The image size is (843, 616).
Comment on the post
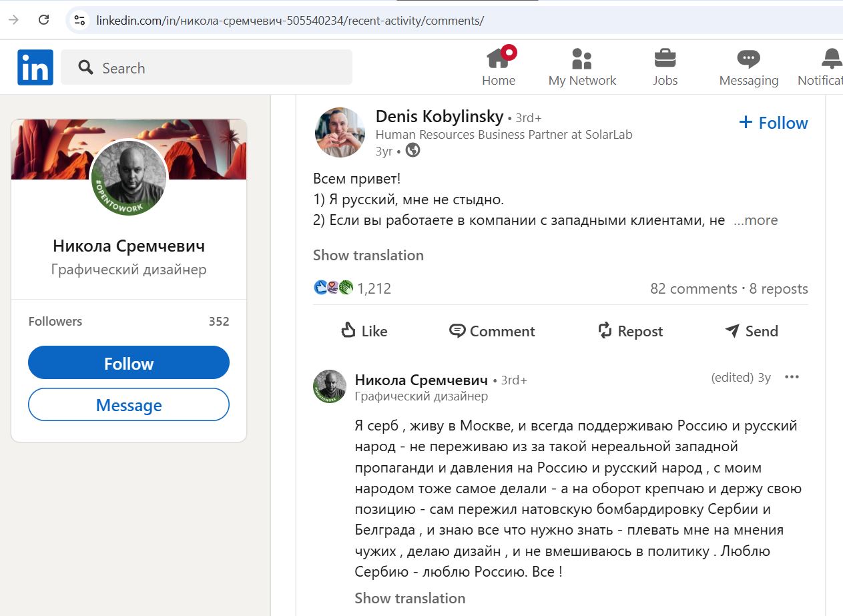[492, 331]
